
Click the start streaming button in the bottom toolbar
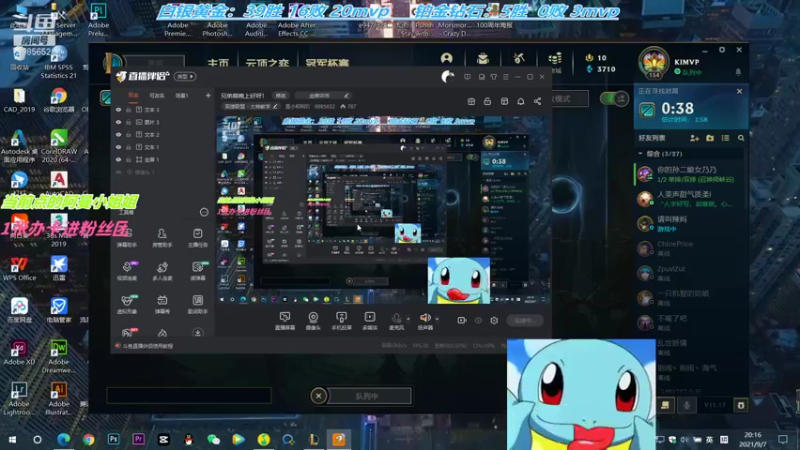pyautogui.click(x=524, y=320)
